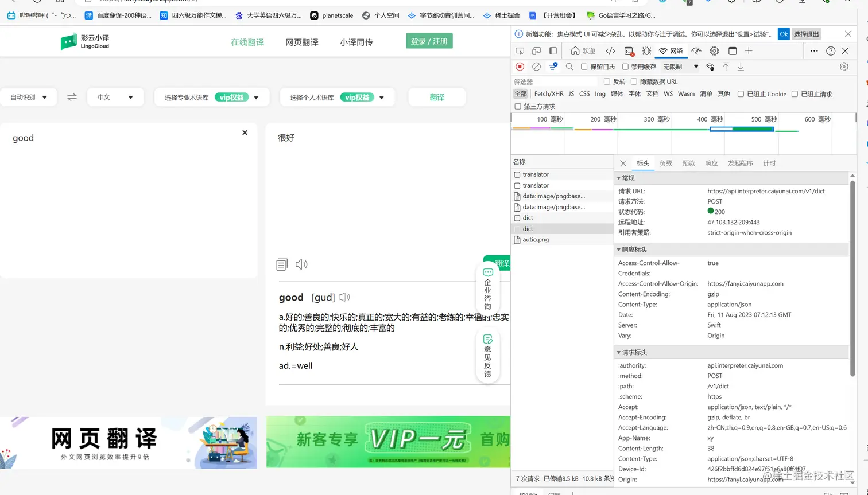
Task: Toggle DevTools sidebar dock icon
Action: pos(553,50)
